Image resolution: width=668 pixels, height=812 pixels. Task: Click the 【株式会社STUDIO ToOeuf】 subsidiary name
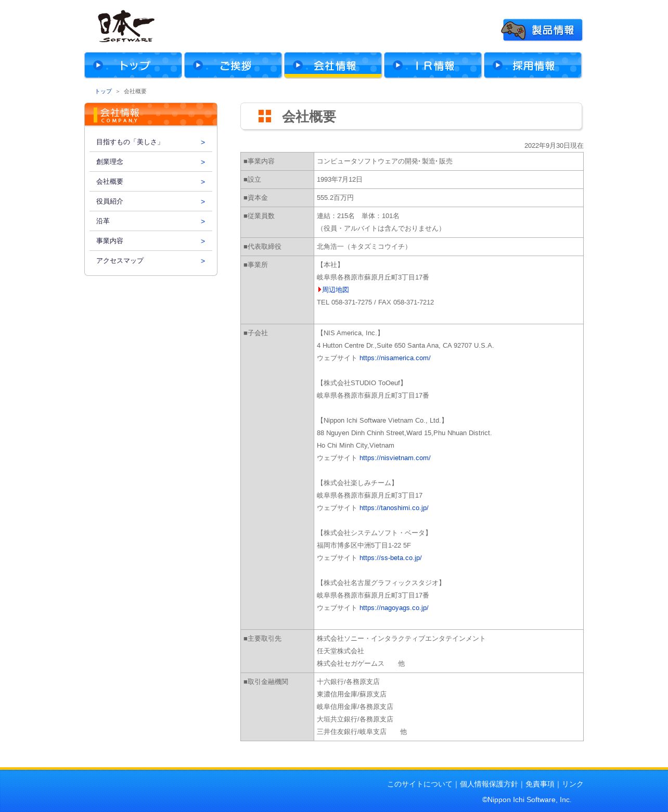click(x=362, y=383)
